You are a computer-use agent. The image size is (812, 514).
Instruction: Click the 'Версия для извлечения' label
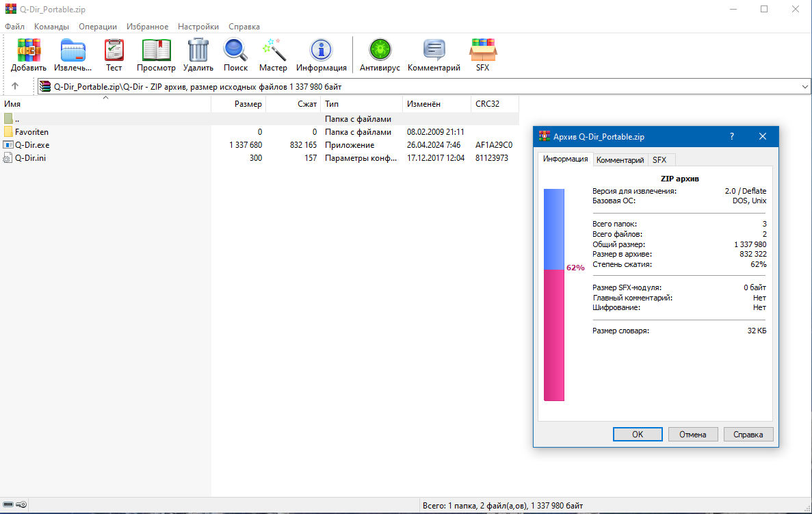(x=634, y=191)
